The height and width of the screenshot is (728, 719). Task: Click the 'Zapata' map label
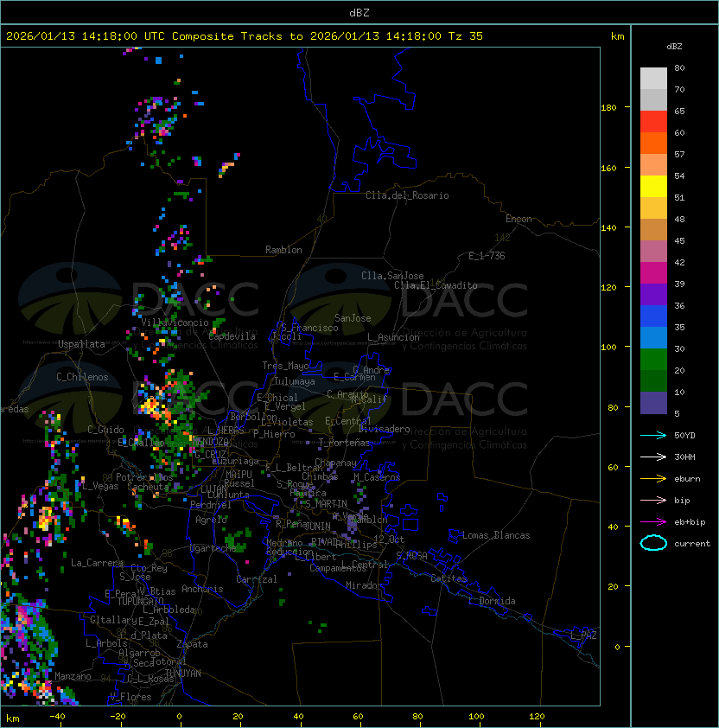[x=192, y=644]
